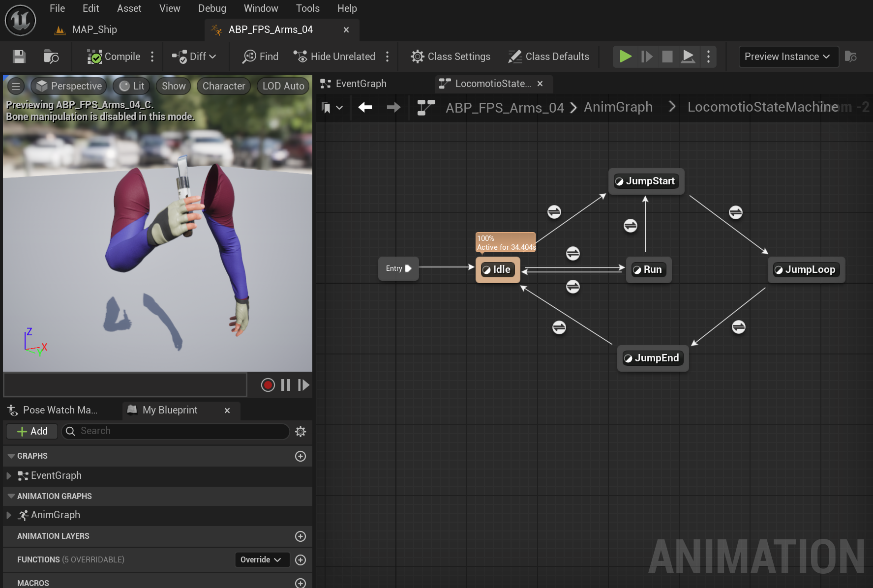Open Class Defaults
The height and width of the screenshot is (588, 873).
(548, 57)
